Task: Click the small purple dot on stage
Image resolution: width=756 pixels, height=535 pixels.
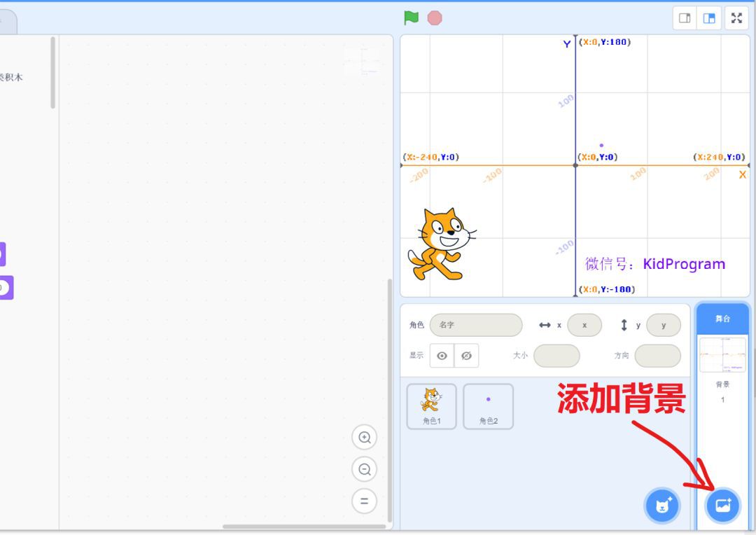Action: pyautogui.click(x=601, y=145)
